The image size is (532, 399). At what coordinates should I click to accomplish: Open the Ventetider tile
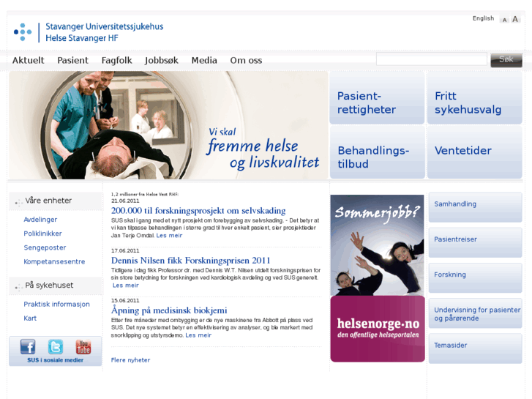coord(475,152)
